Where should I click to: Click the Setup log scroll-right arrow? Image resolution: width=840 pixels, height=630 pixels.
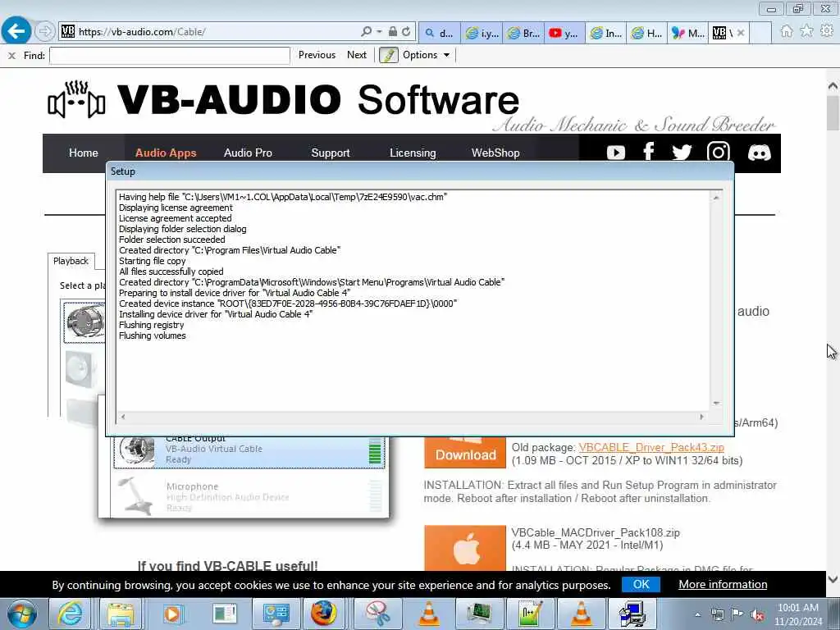(x=702, y=416)
